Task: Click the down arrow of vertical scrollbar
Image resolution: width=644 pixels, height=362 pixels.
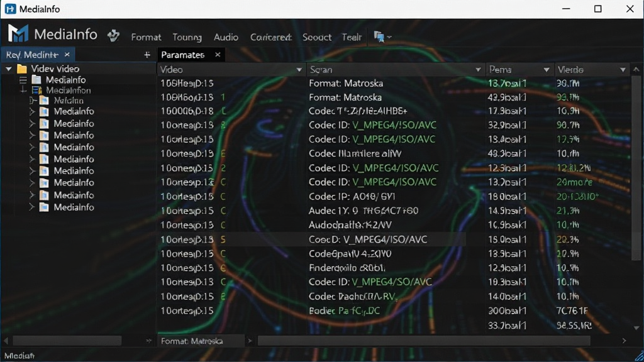Action: pos(636,327)
